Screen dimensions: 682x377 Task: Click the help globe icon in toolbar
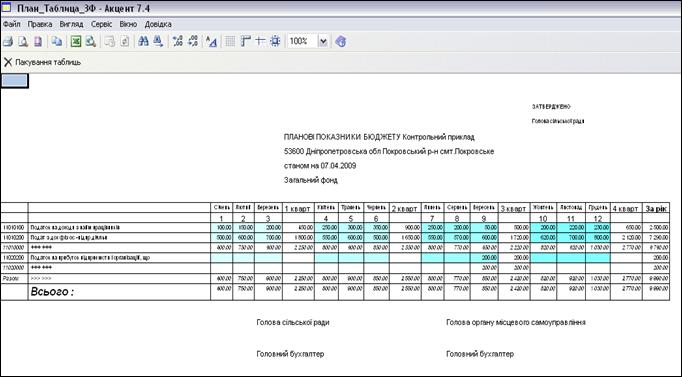[341, 42]
